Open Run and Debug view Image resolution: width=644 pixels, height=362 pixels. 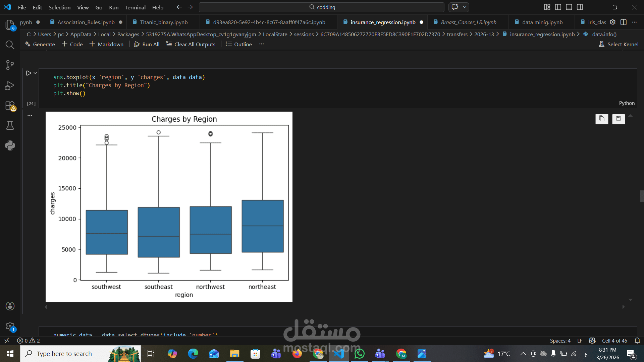point(10,86)
